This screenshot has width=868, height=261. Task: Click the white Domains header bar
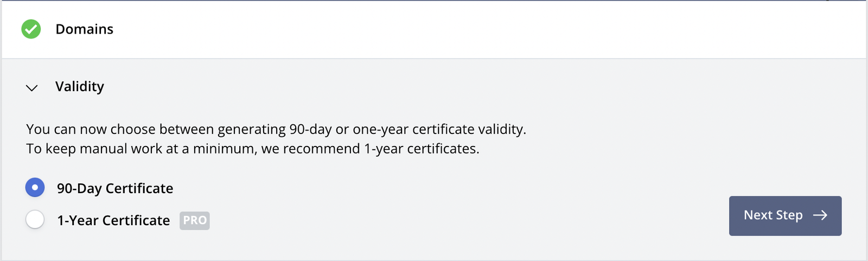(434, 29)
